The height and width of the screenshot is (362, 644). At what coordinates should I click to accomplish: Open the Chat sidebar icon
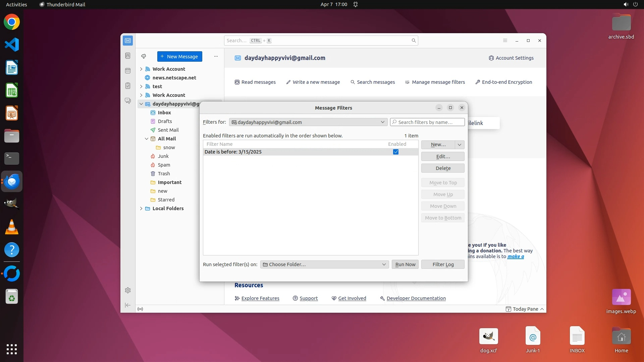pos(128,101)
